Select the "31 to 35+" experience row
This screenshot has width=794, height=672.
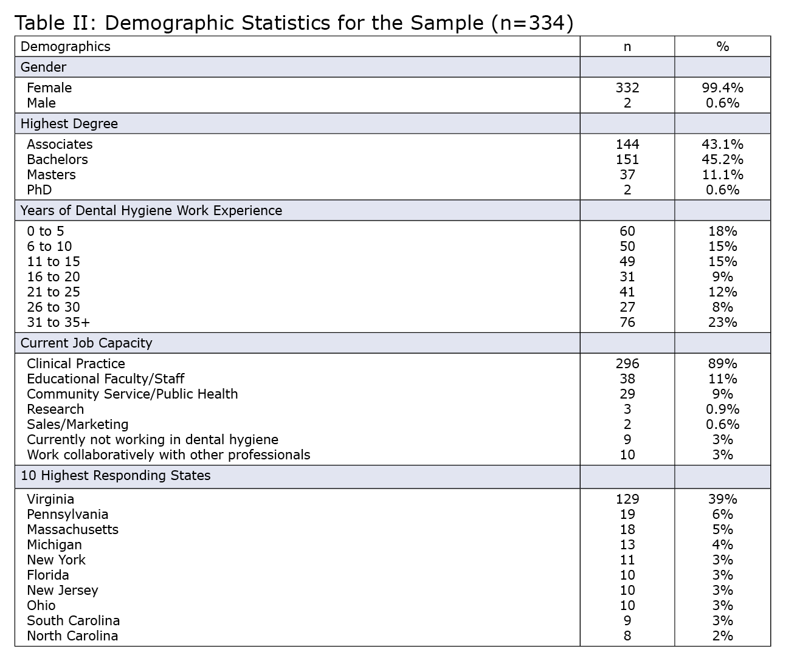pyautogui.click(x=58, y=323)
